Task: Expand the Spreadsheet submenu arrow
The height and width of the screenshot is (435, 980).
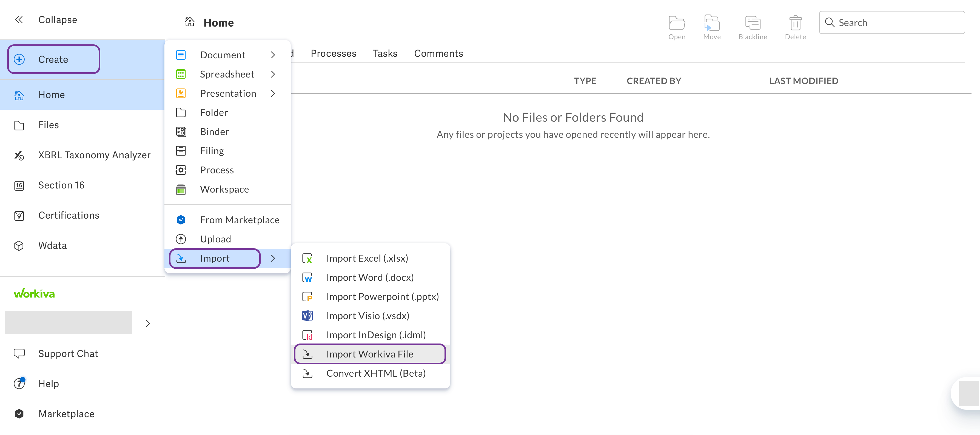Action: point(273,74)
